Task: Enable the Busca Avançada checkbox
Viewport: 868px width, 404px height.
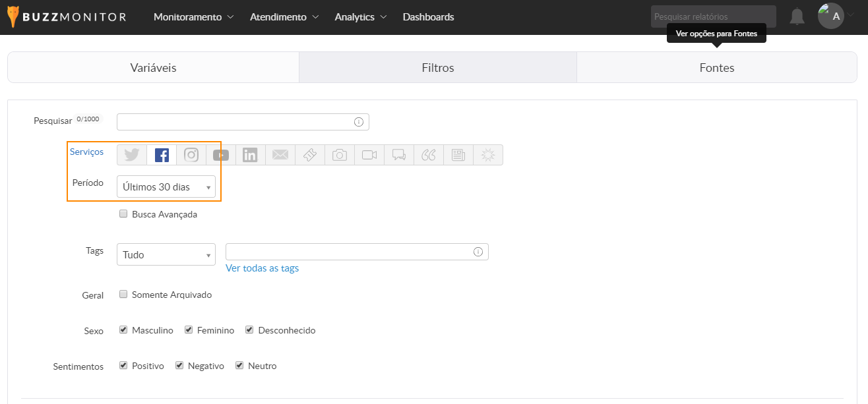Action: [x=123, y=214]
